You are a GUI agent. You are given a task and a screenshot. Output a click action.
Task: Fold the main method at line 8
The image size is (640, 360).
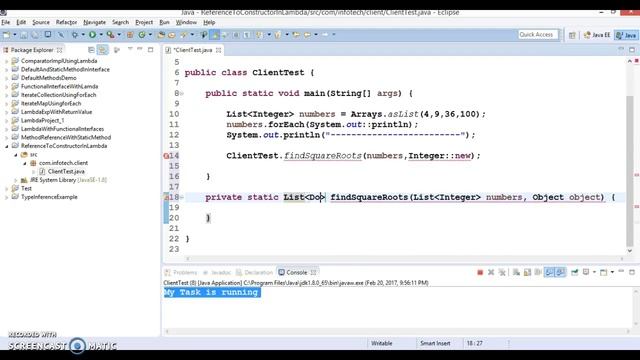[182, 93]
